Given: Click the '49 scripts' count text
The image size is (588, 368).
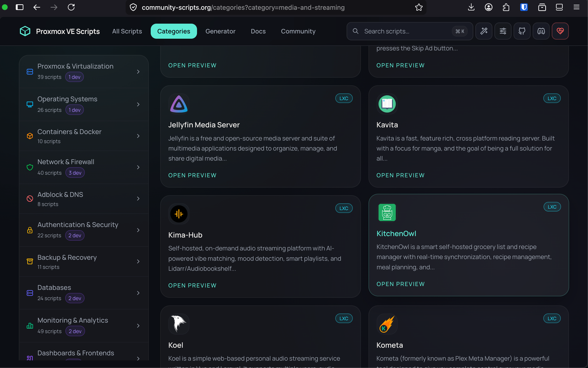Looking at the screenshot, I should click(x=50, y=331).
